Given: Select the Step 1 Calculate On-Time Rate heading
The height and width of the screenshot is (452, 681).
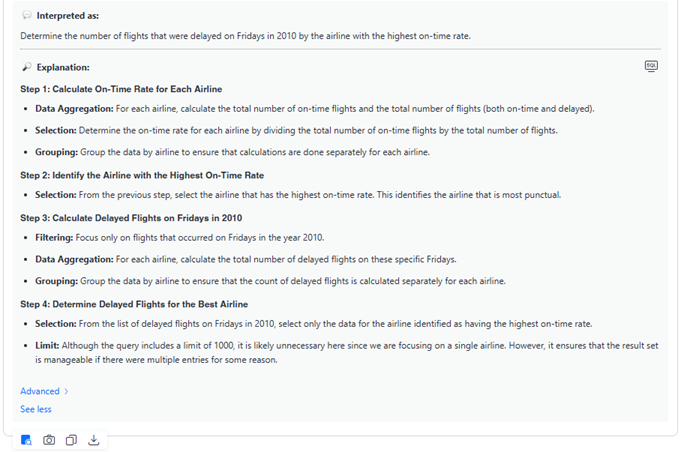Looking at the screenshot, I should 121,89.
